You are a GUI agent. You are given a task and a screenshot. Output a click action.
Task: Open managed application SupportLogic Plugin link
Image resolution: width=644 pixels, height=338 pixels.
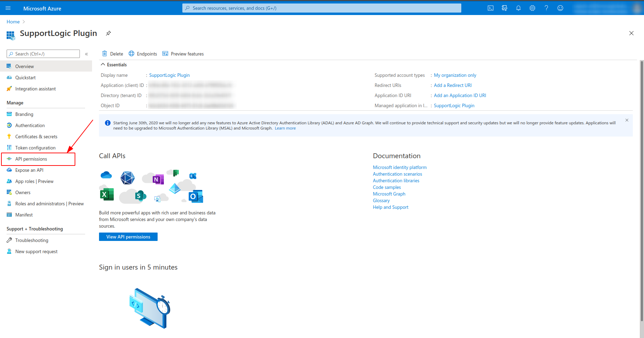click(454, 105)
